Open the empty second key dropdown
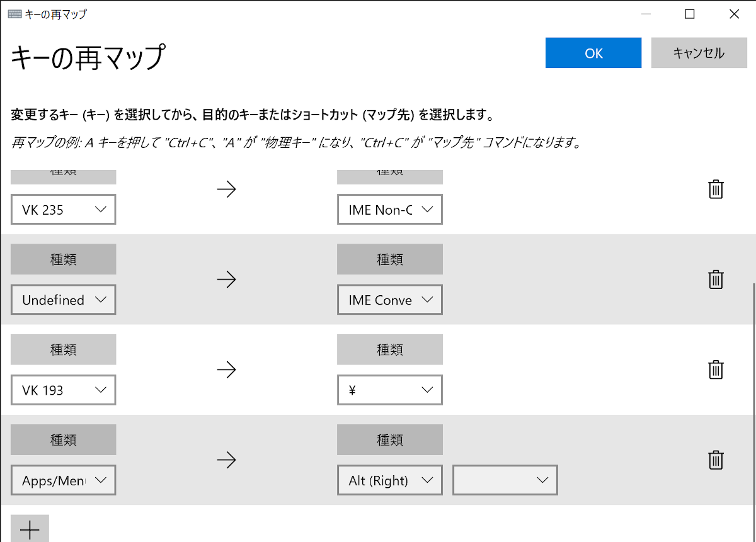The width and height of the screenshot is (756, 542). 505,480
